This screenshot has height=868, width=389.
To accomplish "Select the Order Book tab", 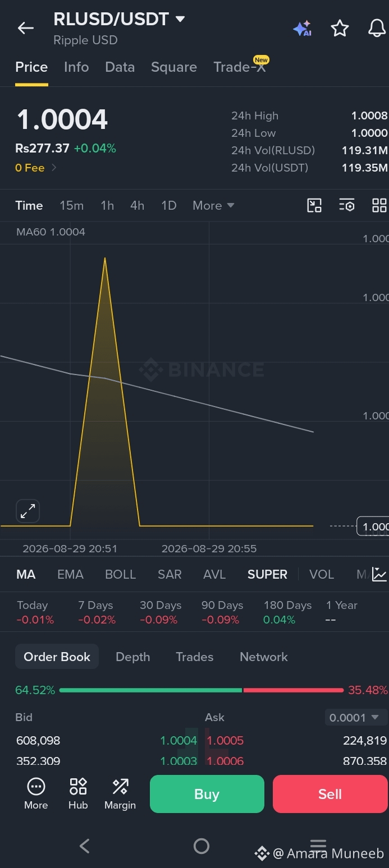I will click(x=57, y=657).
